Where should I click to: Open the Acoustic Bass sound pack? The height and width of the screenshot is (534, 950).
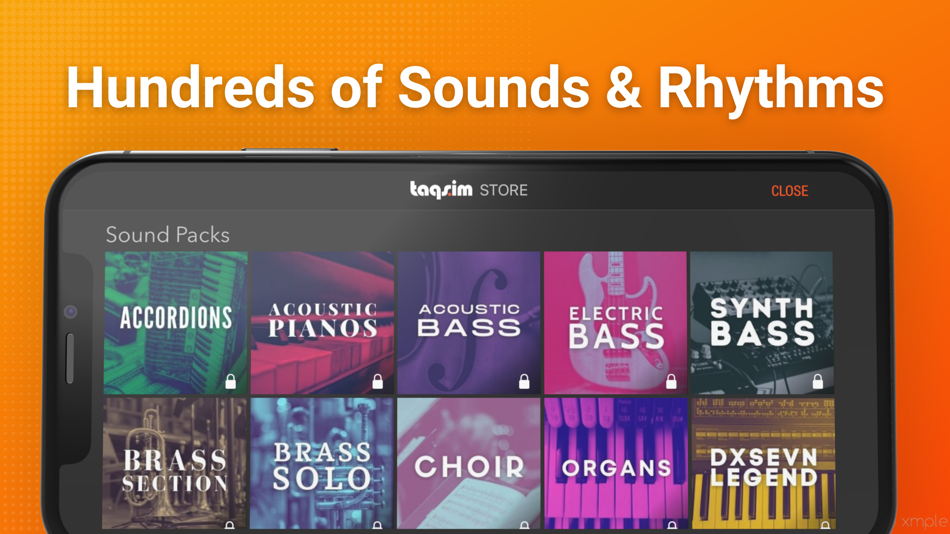point(469,322)
